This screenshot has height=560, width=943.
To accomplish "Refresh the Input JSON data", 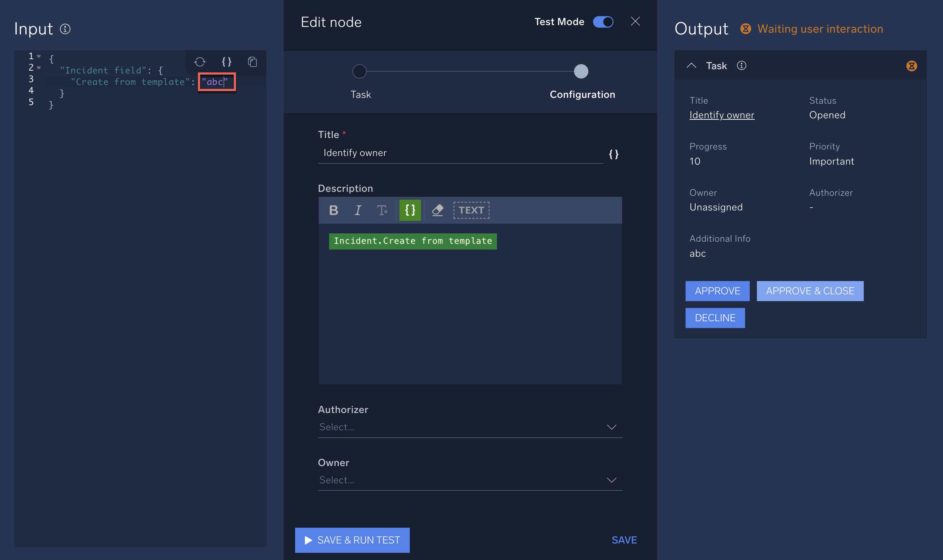I will pyautogui.click(x=200, y=62).
